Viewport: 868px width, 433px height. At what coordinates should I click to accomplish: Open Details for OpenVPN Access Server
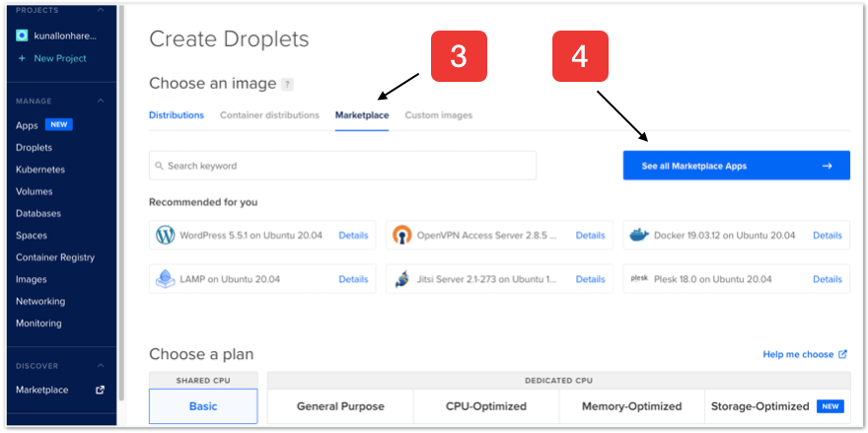(590, 236)
